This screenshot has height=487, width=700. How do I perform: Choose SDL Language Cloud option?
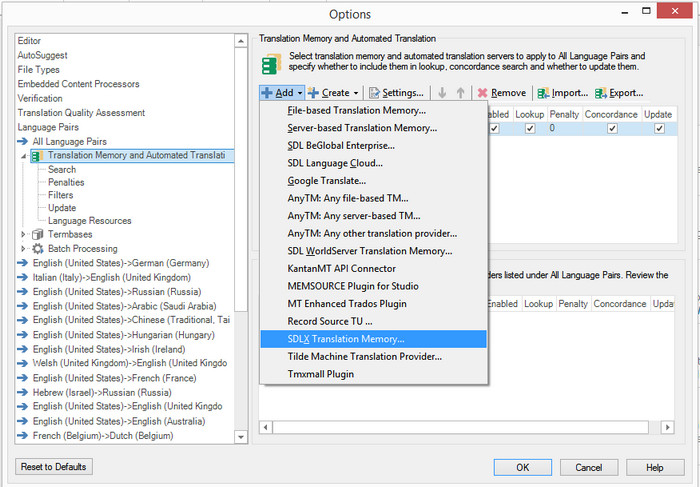[374, 163]
